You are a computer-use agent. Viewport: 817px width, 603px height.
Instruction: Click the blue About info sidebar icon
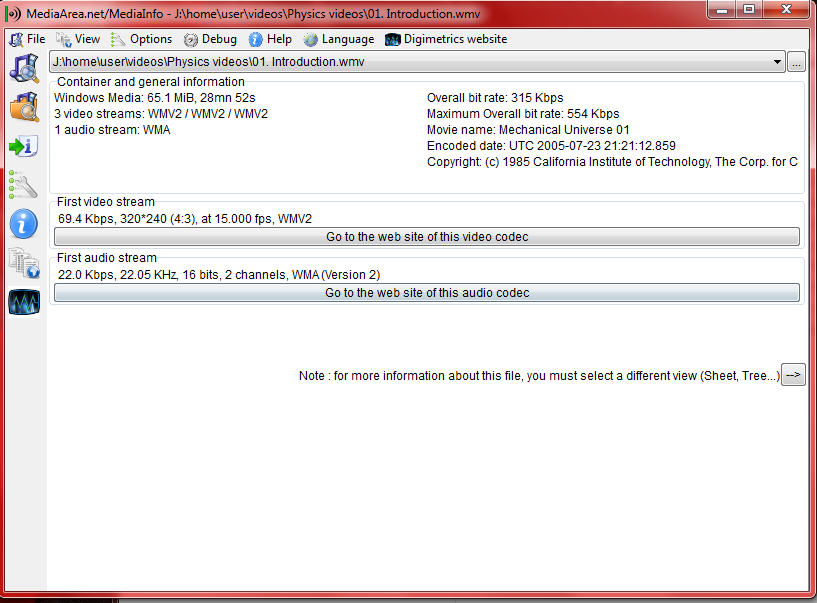click(x=23, y=224)
